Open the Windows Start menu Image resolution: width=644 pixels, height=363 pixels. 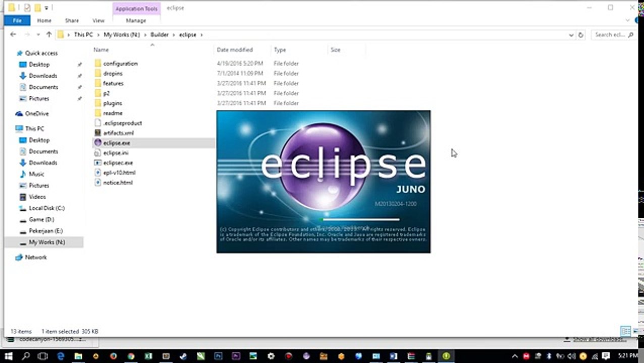9,356
